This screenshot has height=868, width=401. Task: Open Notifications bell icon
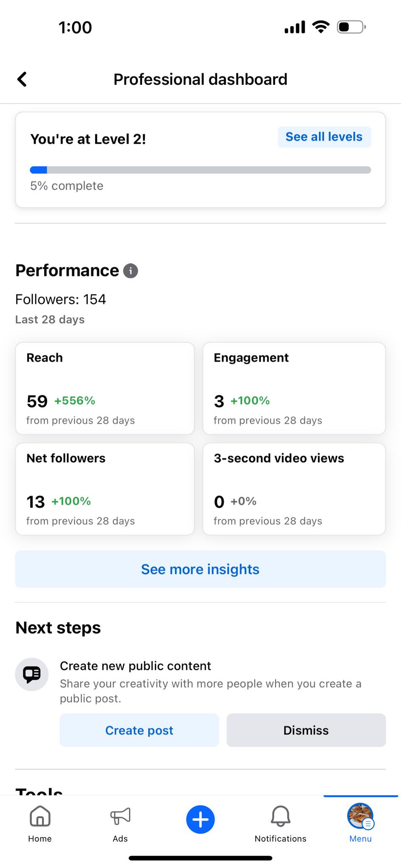click(280, 816)
